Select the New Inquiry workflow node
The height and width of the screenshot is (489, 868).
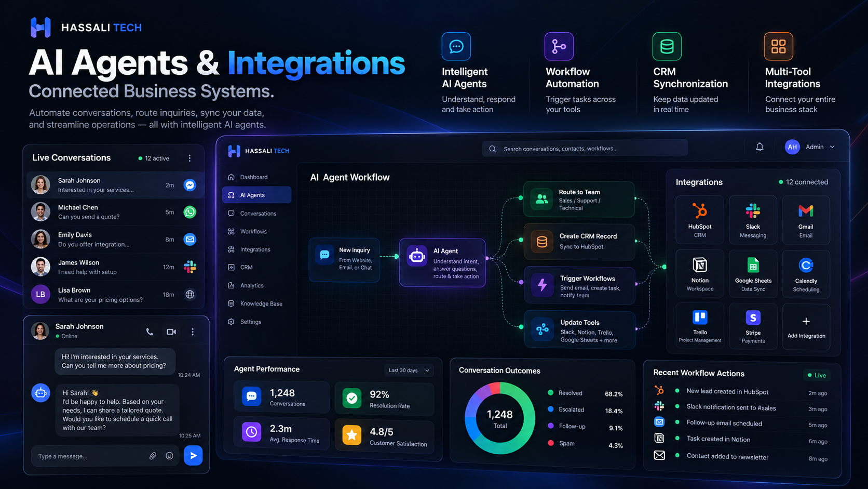[344, 260]
